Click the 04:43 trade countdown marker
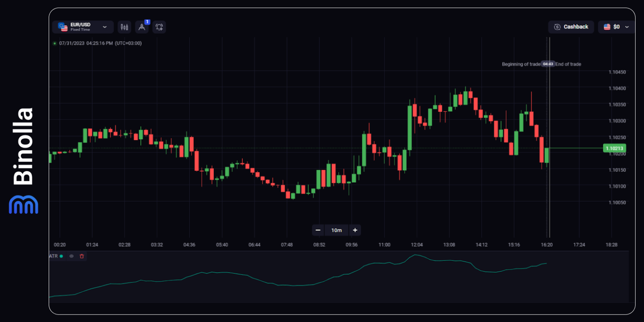This screenshot has height=322, width=644. tap(548, 64)
